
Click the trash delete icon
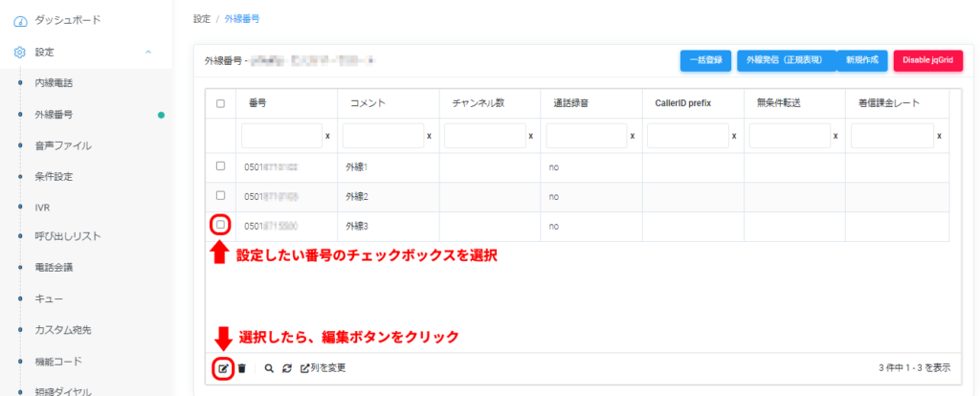(242, 368)
